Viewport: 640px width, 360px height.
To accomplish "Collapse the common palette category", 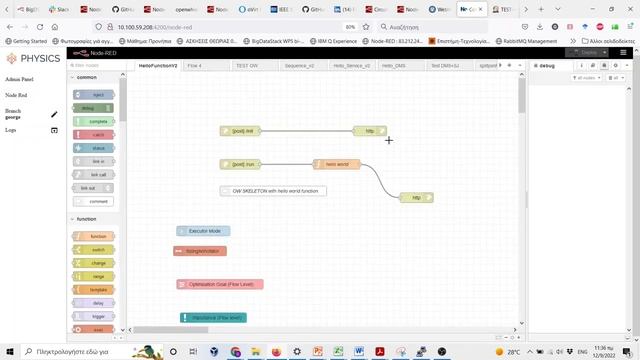I will pos(84,77).
